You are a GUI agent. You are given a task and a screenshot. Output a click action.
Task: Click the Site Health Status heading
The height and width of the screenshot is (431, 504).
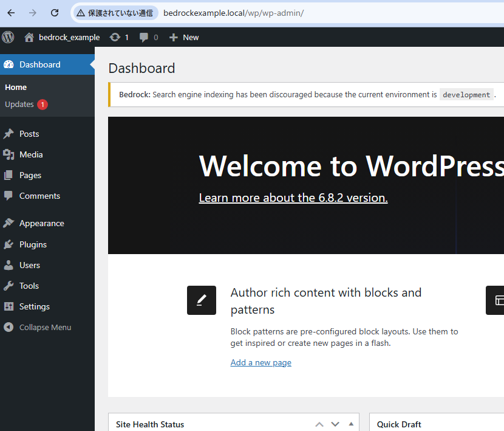tap(150, 424)
